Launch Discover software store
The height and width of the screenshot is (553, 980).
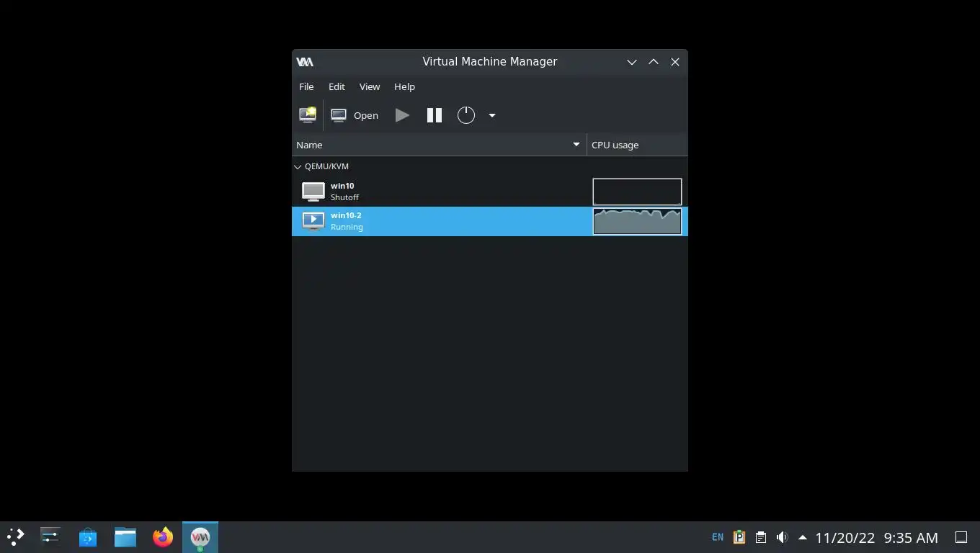[x=88, y=537]
